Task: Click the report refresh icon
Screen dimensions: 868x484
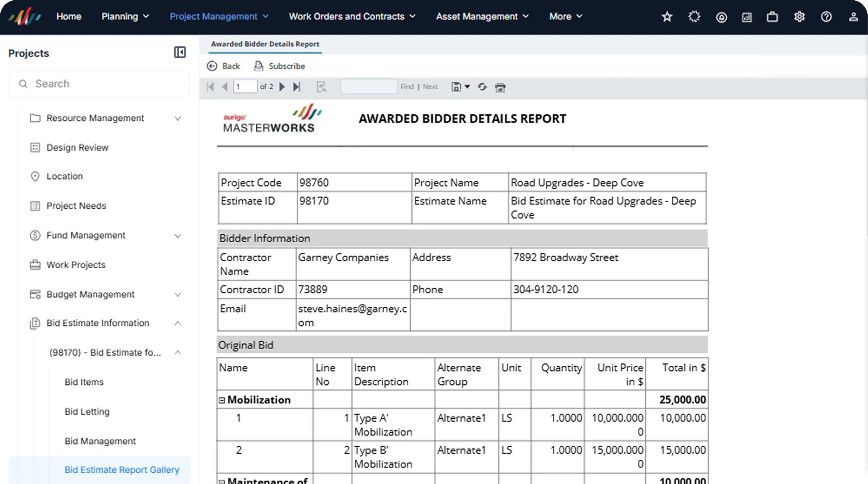Action: (x=482, y=87)
